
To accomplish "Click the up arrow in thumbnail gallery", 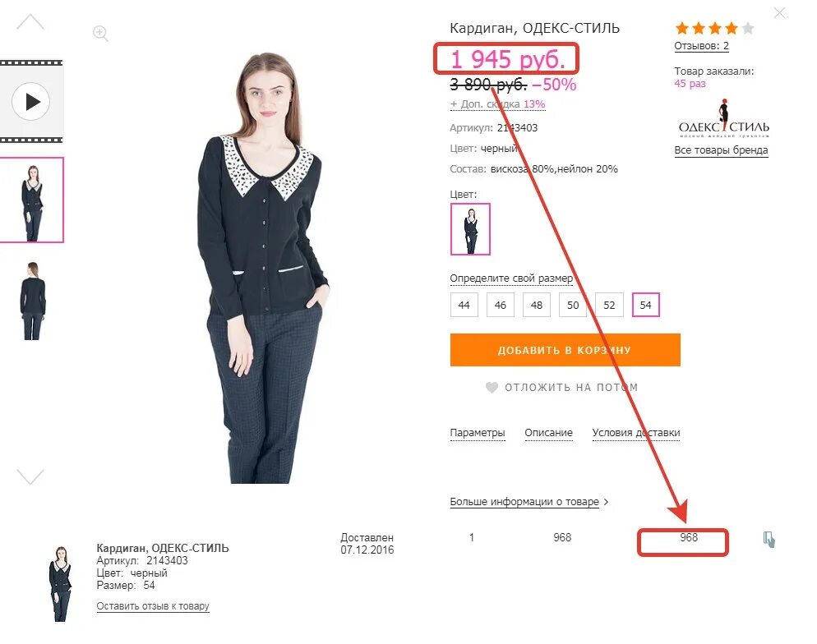I will pyautogui.click(x=30, y=22).
